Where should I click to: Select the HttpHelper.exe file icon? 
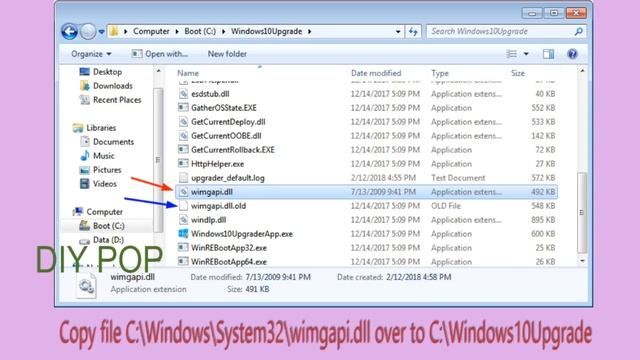coord(184,164)
